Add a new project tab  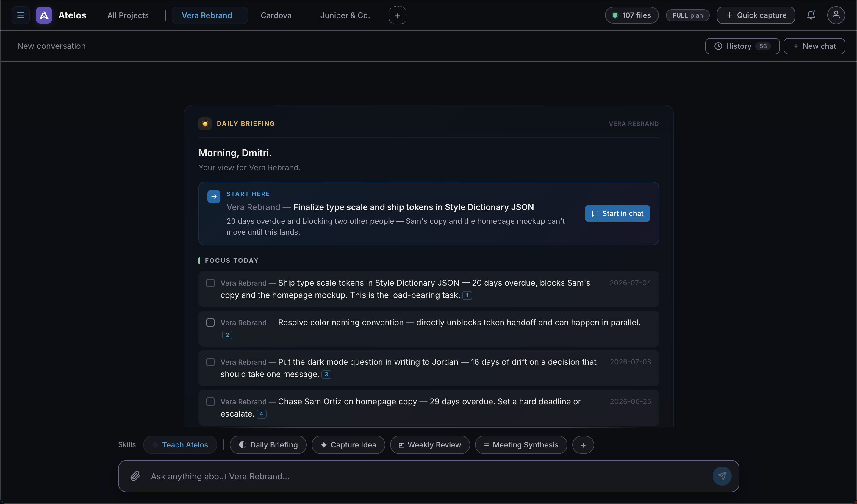[397, 15]
